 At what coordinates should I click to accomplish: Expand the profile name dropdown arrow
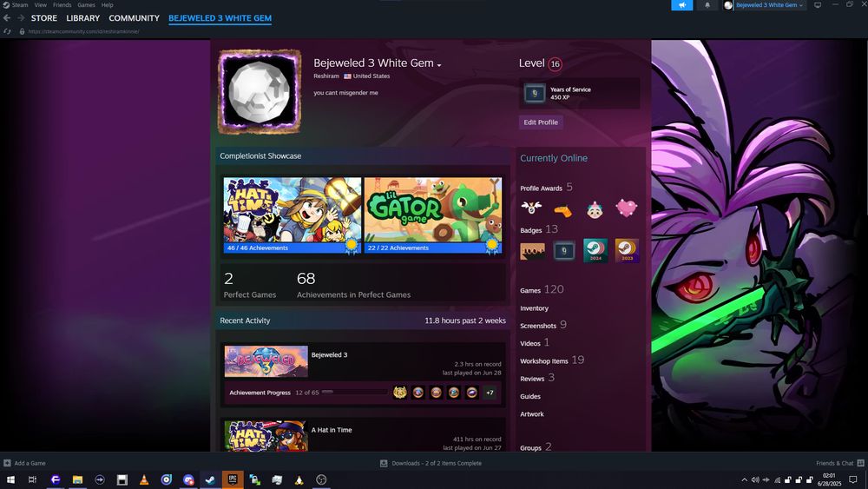click(x=439, y=65)
